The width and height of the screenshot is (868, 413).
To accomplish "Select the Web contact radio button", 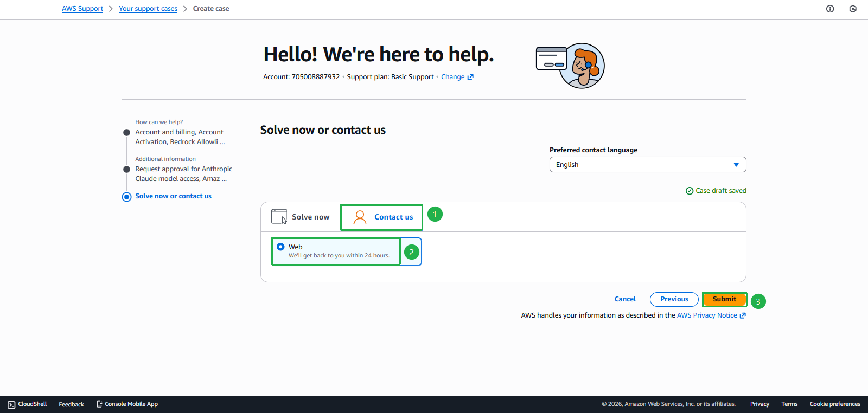I will pyautogui.click(x=280, y=247).
